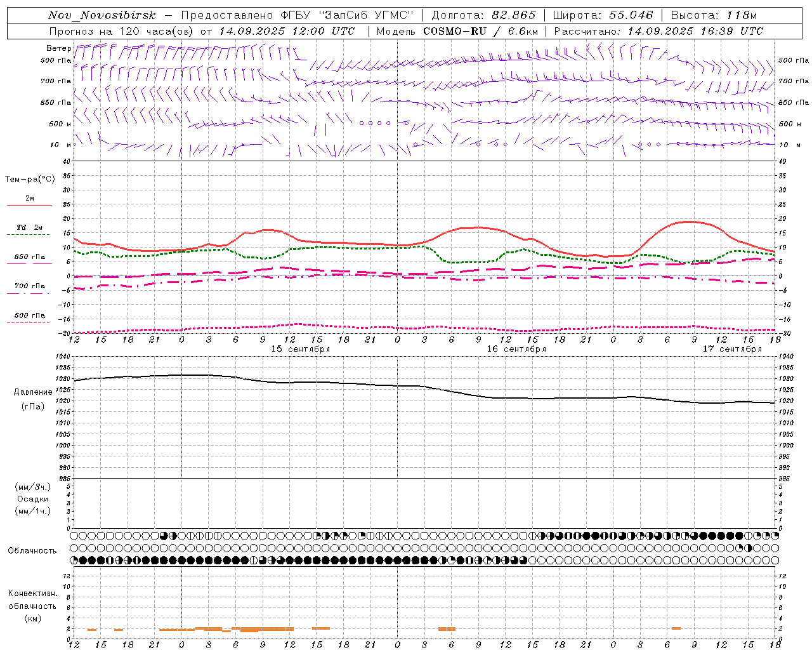Click the green dashed legend line under 'Td 2м'
Screen dimensions: 812x650
(29, 235)
